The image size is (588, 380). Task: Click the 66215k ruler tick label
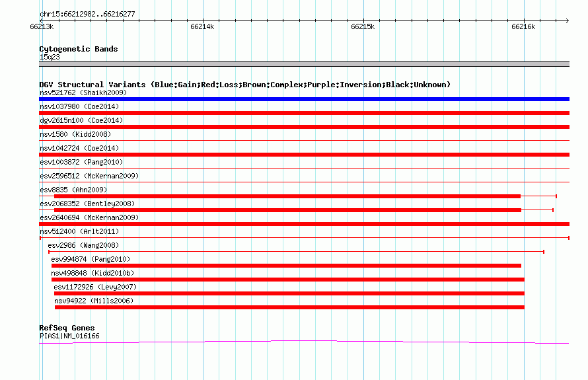(363, 26)
